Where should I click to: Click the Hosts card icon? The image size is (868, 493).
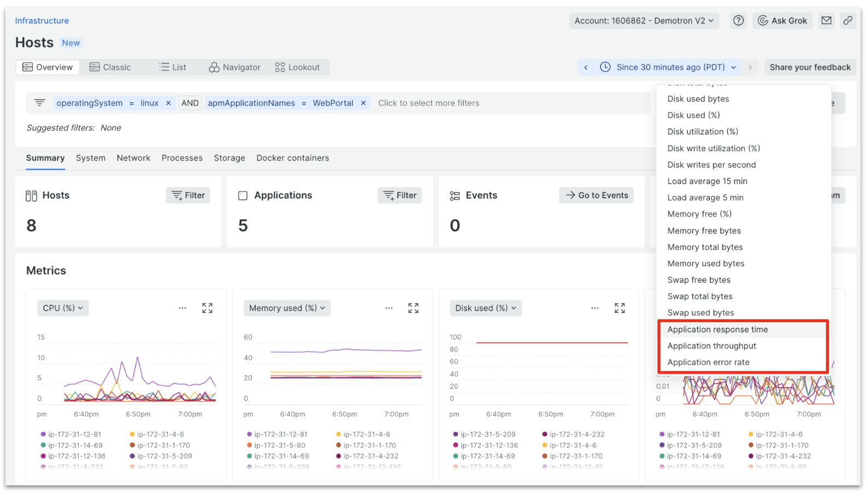tap(31, 196)
